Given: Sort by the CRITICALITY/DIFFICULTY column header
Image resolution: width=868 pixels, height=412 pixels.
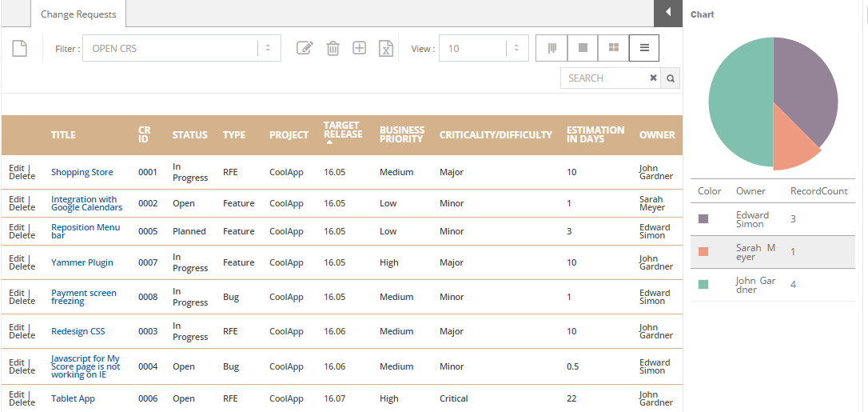Looking at the screenshot, I should tap(496, 135).
